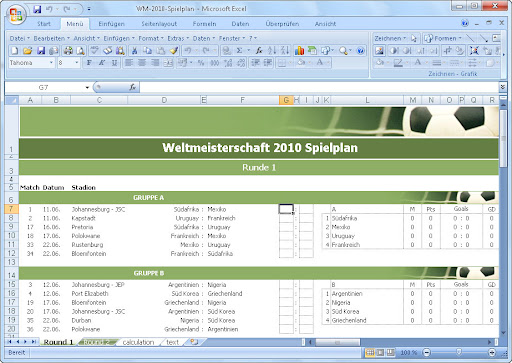Click the percent style icon

[201, 63]
